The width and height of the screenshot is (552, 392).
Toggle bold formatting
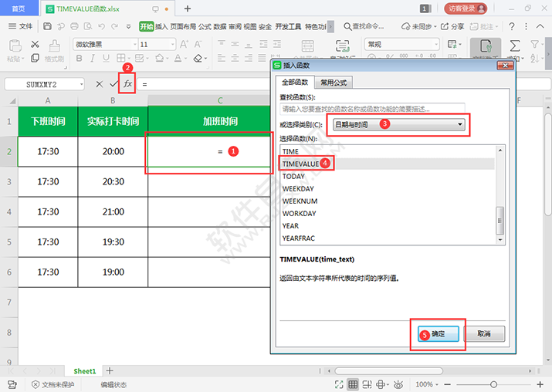click(80, 58)
